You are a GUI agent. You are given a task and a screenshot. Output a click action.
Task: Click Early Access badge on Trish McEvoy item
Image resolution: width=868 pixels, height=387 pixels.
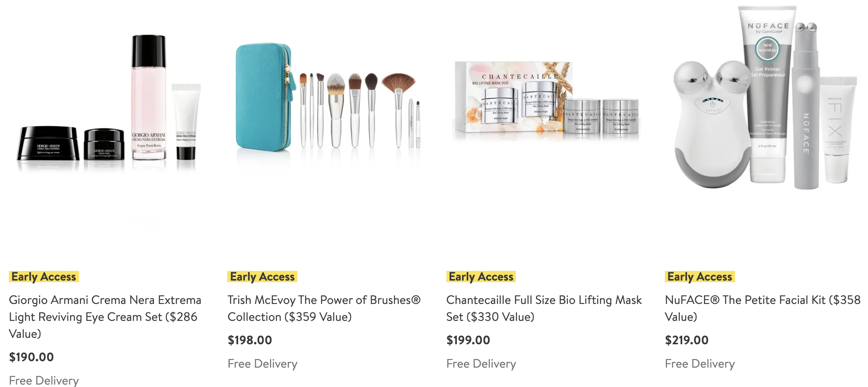tap(262, 277)
